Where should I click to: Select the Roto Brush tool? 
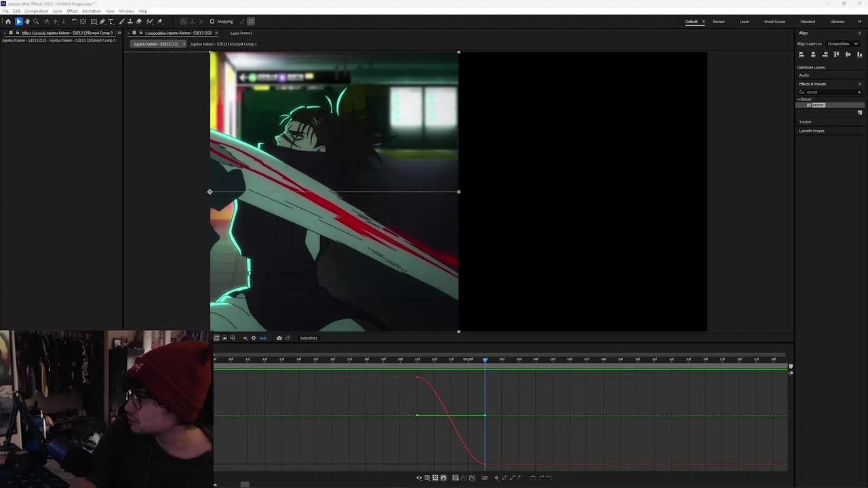150,22
